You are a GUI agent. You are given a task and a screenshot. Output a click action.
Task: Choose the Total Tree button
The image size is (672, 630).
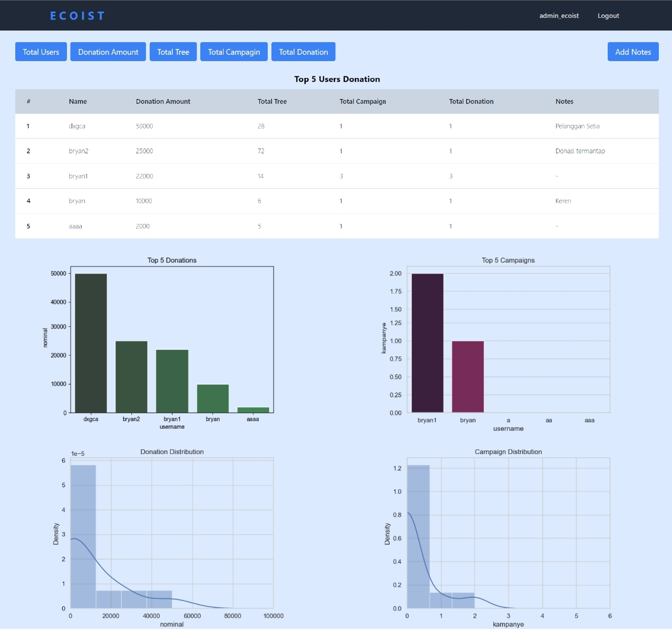pos(173,52)
